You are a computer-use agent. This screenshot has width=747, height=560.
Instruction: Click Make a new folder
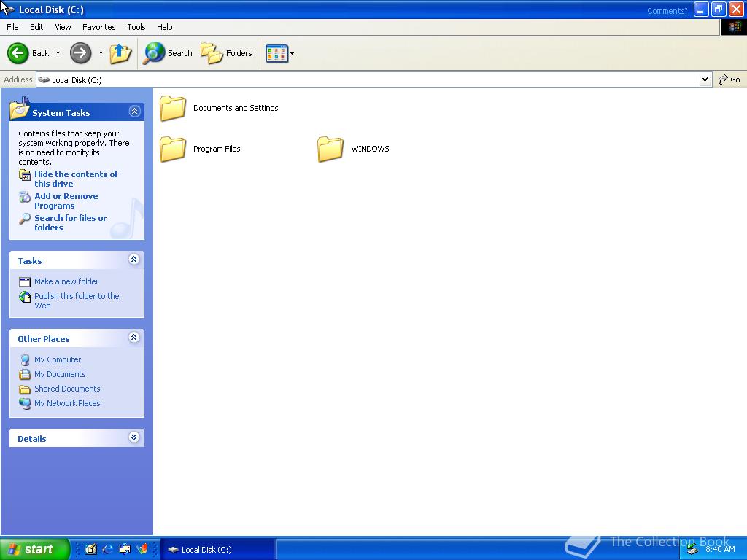(66, 281)
